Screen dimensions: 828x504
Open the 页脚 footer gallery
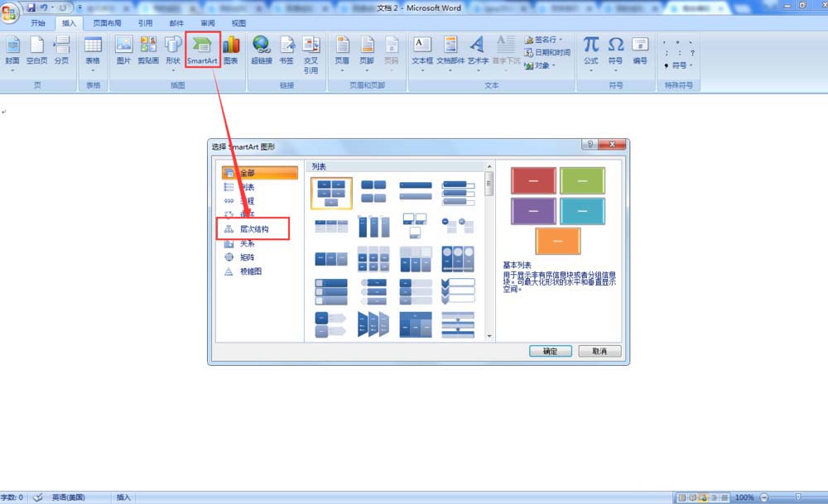[367, 52]
